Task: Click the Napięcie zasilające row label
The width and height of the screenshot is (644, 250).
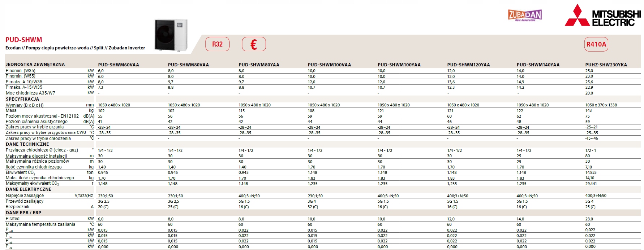Action: (x=25, y=196)
